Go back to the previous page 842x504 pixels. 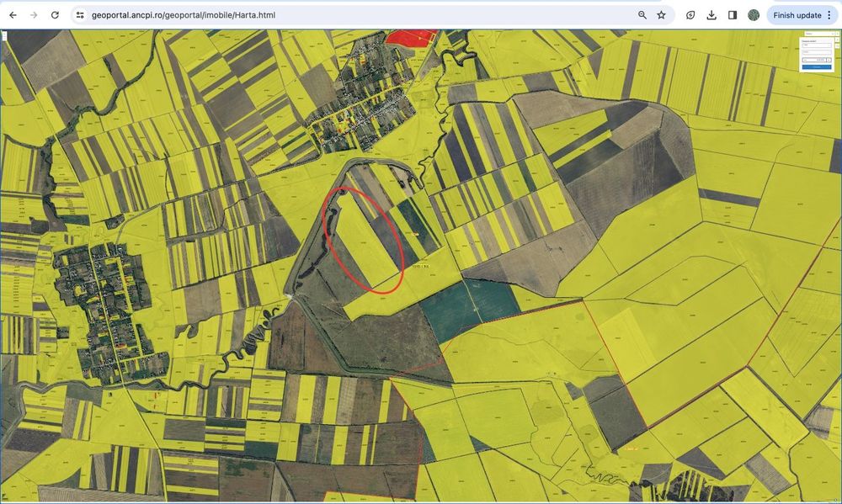click(13, 15)
